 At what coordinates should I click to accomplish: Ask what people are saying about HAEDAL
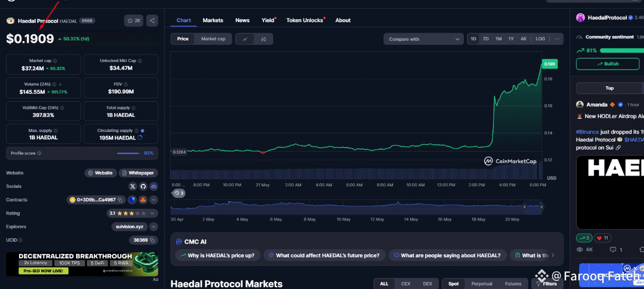click(x=447, y=255)
